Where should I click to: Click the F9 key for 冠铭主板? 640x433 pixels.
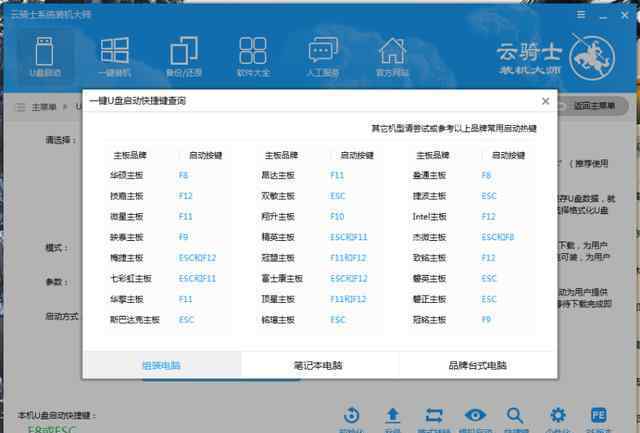coord(486,320)
